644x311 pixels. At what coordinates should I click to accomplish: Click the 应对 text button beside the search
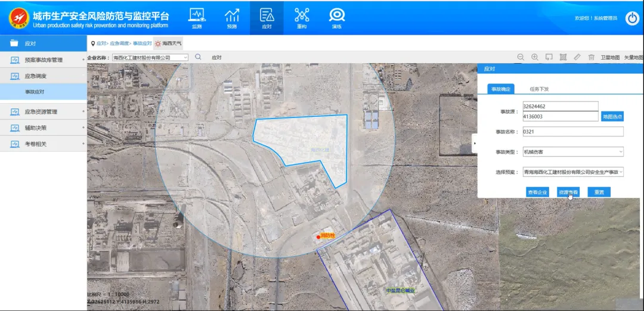pos(216,57)
